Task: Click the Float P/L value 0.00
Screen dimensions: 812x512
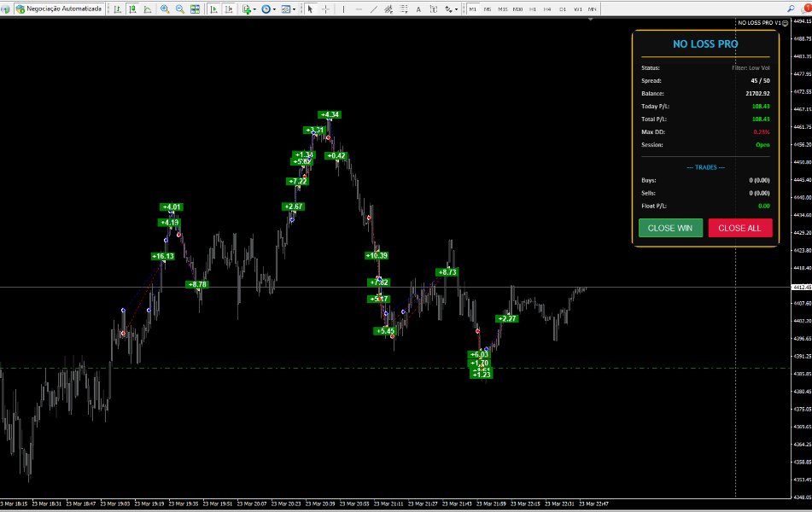Action: pyautogui.click(x=764, y=206)
